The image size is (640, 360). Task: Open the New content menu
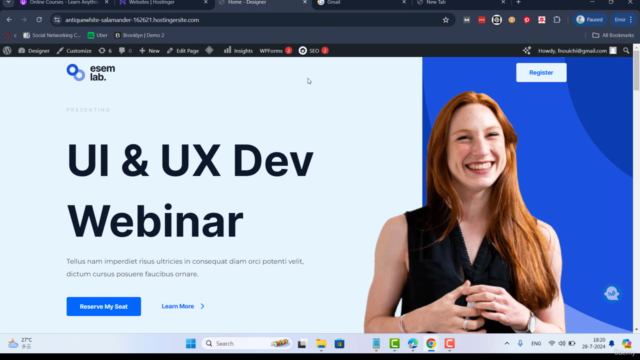click(149, 51)
